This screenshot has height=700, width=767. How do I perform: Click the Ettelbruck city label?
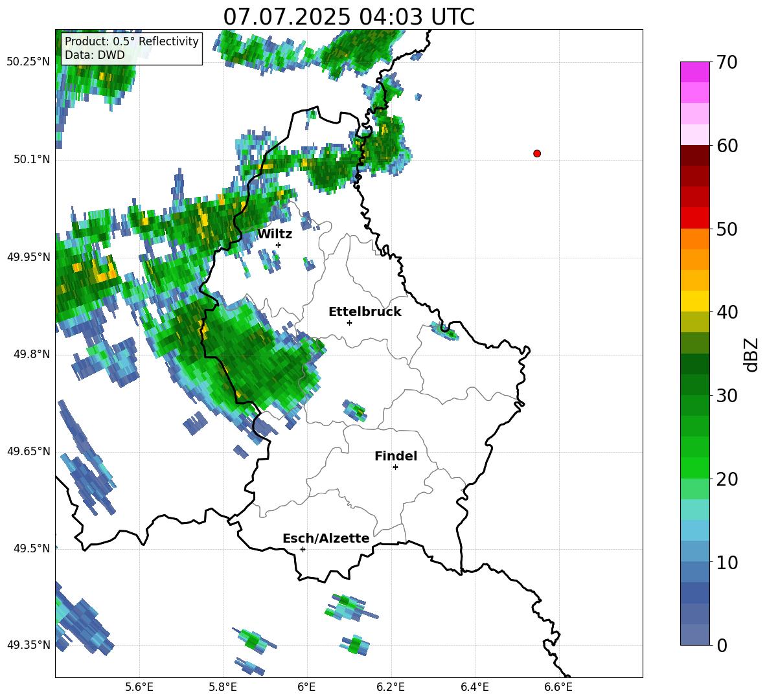(x=365, y=311)
